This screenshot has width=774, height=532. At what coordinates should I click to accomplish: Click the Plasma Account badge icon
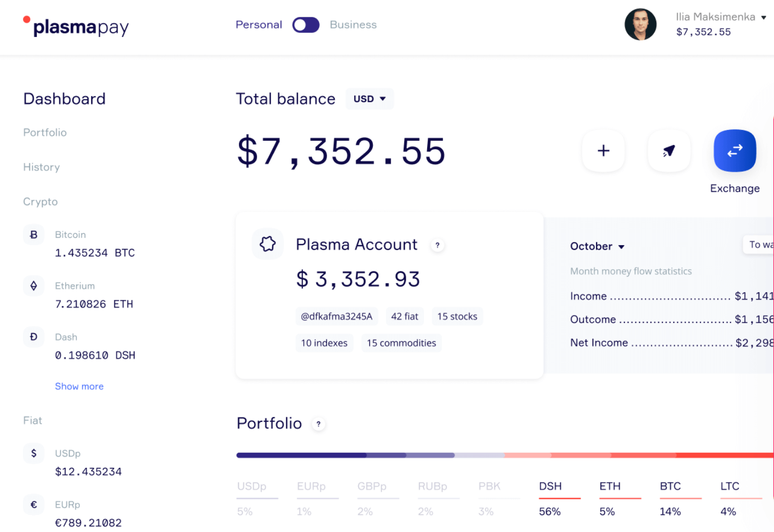click(268, 244)
